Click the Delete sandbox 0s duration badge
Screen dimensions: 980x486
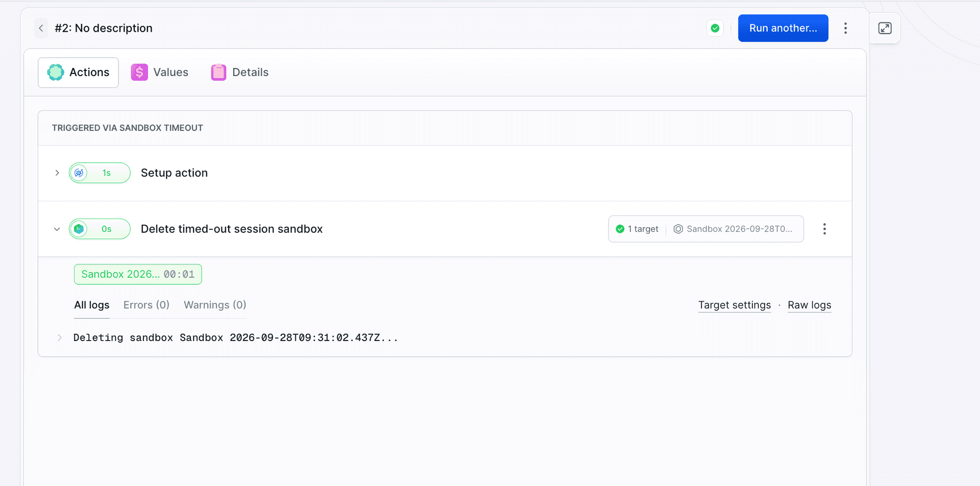pos(100,229)
